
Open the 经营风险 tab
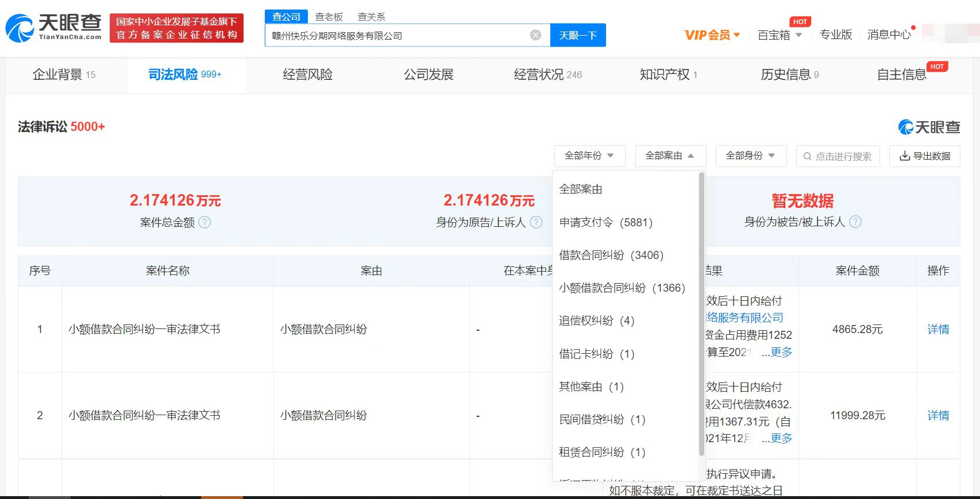[x=308, y=75]
